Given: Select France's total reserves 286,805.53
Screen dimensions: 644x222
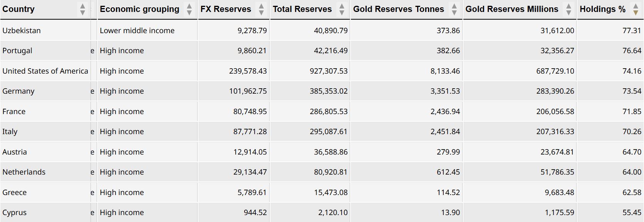Looking at the screenshot, I should pos(329,111).
